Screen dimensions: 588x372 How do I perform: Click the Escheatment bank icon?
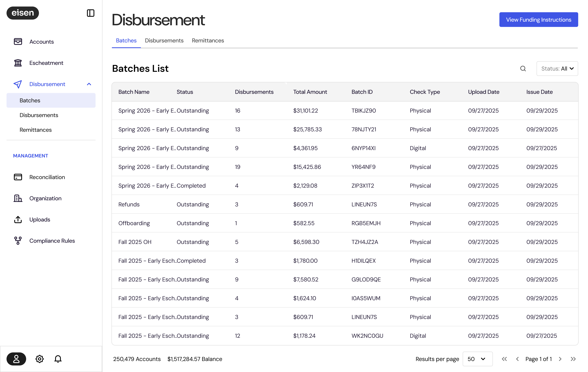coord(18,63)
